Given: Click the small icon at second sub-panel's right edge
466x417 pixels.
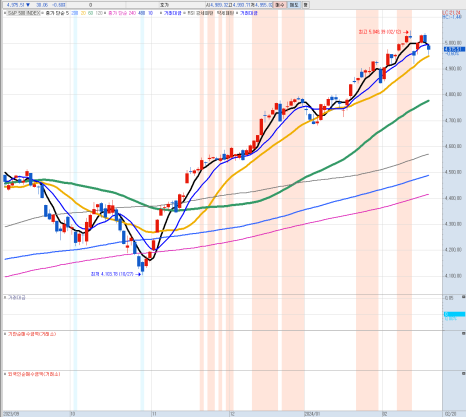Looking at the screenshot, I should click(463, 333).
